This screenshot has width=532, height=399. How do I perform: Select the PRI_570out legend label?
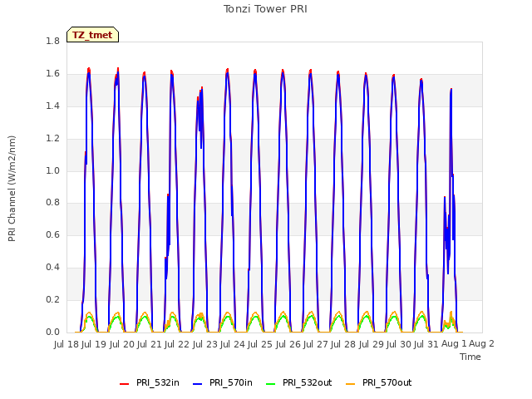[x=387, y=382]
